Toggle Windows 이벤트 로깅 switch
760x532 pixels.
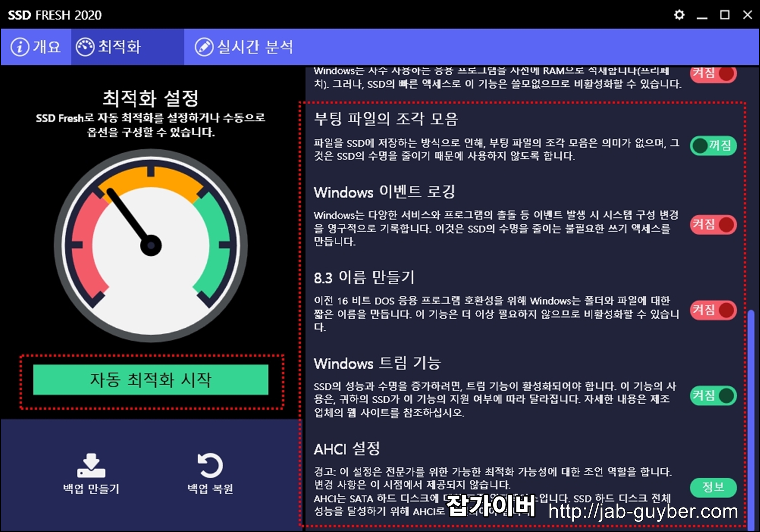click(713, 224)
